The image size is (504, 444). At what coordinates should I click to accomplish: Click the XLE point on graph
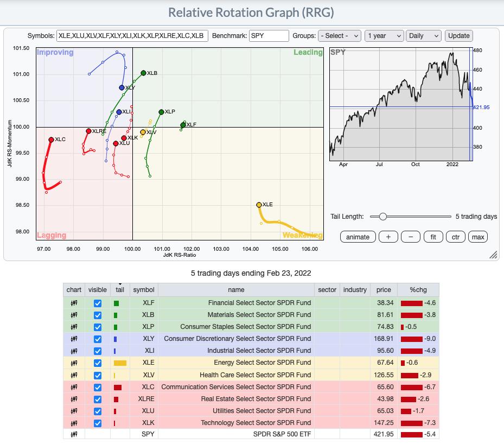tap(259, 205)
